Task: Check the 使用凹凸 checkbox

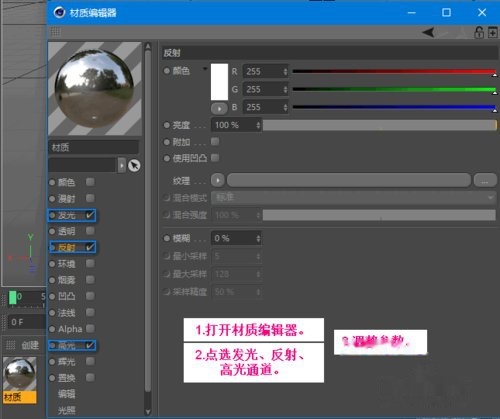Action: click(215, 157)
